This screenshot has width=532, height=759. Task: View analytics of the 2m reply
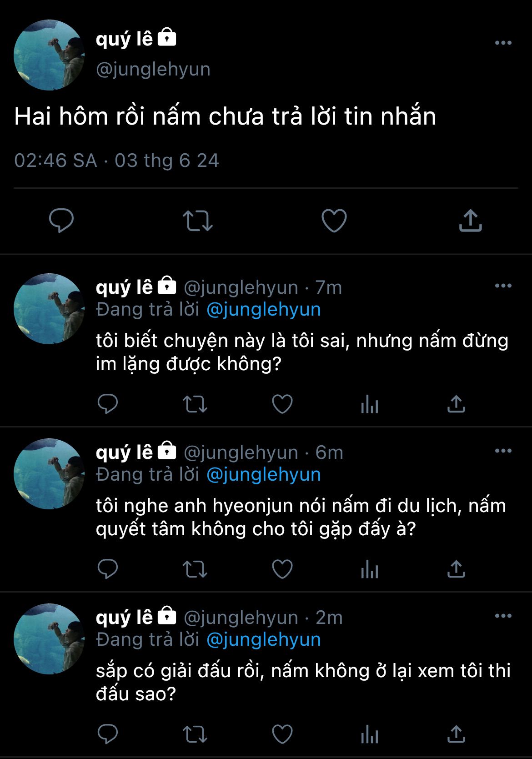point(369,734)
